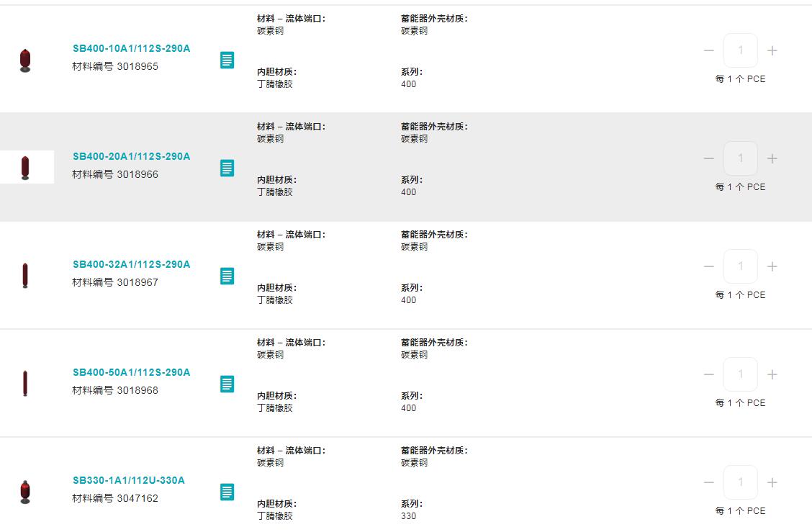Viewport: 812px width, 532px height.
Task: Decrease quantity for SB400-32A1/112S-290A
Action: pos(709,266)
